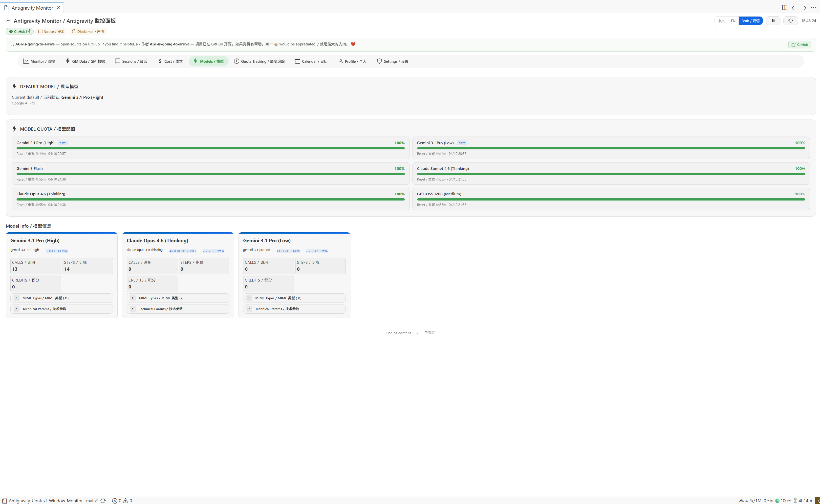Open the Cost / 成本 tab
The height and width of the screenshot is (504, 820).
(170, 61)
